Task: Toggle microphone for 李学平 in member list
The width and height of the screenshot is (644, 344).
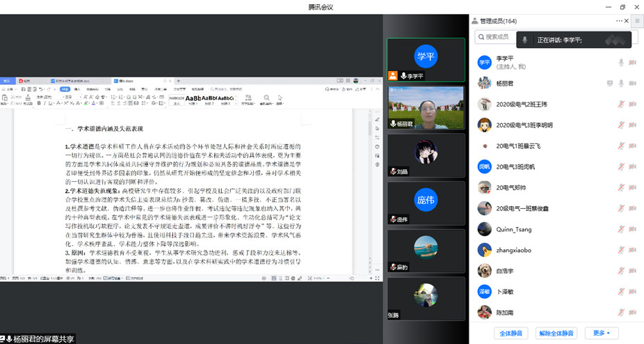Action: (621, 63)
